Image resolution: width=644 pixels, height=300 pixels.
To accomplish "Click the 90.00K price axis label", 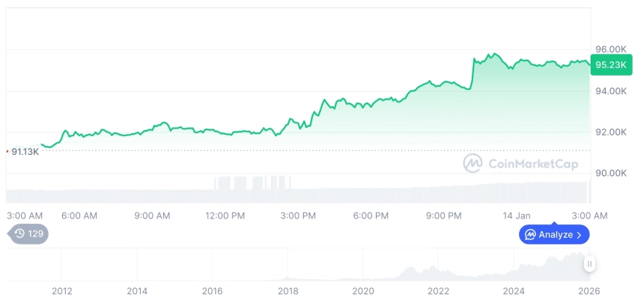I will click(x=611, y=173).
